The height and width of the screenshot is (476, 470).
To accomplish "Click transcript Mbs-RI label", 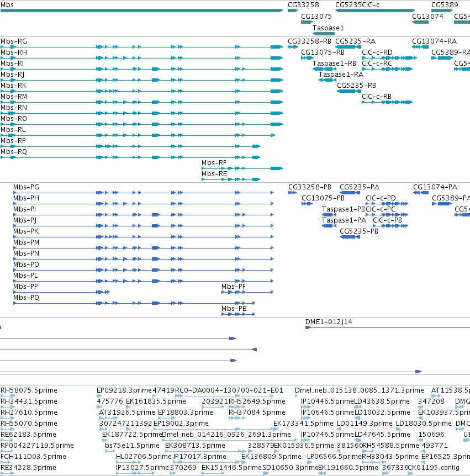I will [x=12, y=63].
